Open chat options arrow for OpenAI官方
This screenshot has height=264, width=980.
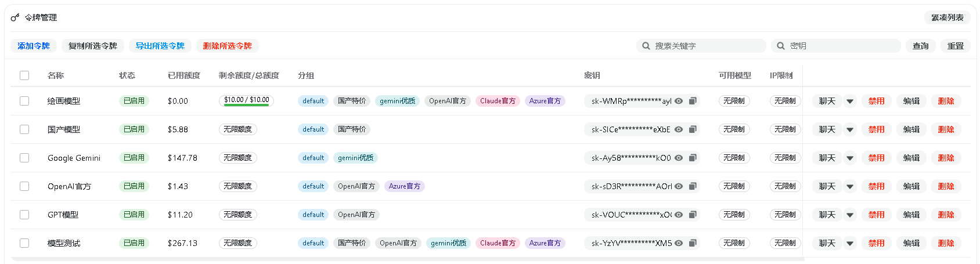[850, 186]
